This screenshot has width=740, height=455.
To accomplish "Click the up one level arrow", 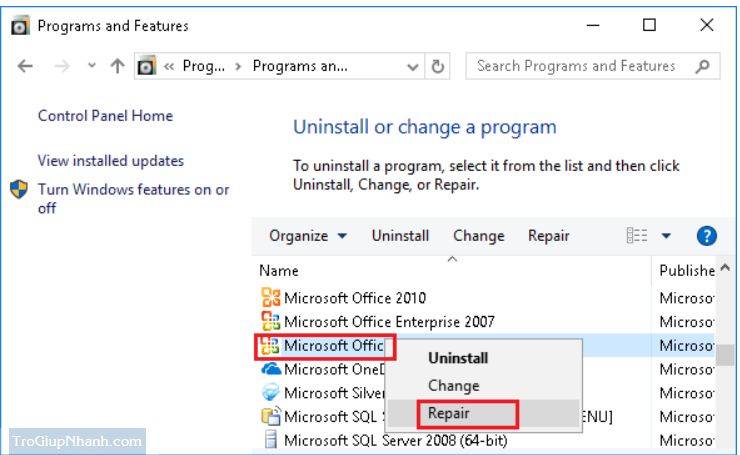I will click(x=117, y=66).
